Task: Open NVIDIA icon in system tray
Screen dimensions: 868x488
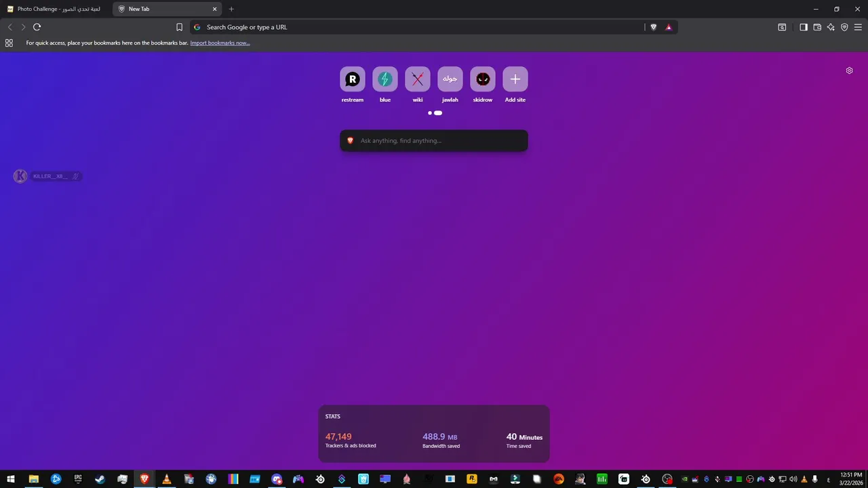Action: point(684,479)
